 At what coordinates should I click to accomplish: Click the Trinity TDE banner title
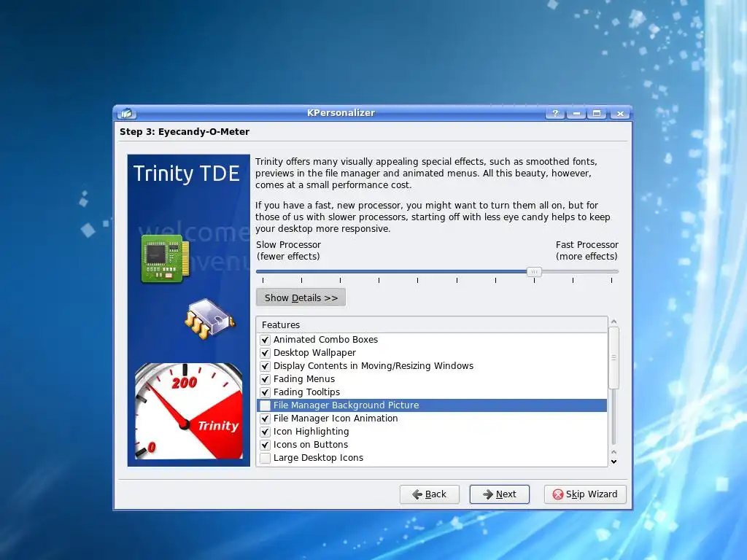(186, 174)
